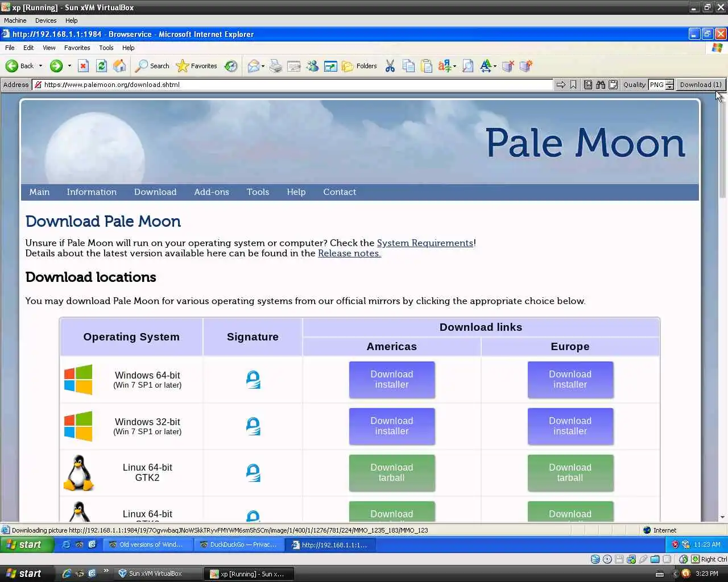Click the green Forward arrow button
728x582 pixels.
click(x=56, y=66)
